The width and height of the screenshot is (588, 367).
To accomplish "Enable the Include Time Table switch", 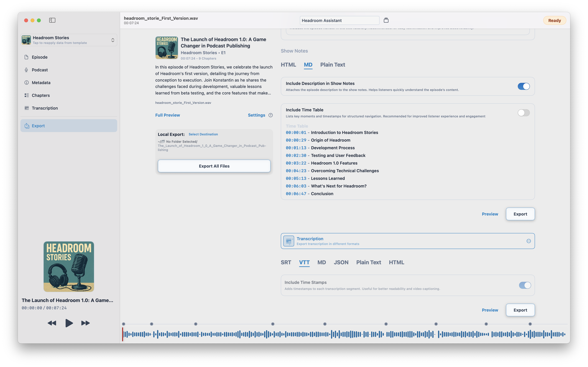I will click(523, 113).
